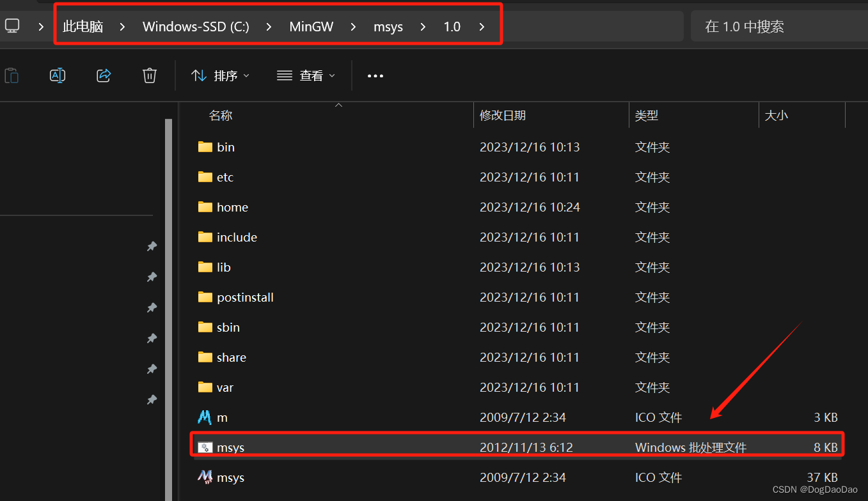Click date 2023/12/16 10:24 of home
The image size is (868, 501).
[530, 207]
